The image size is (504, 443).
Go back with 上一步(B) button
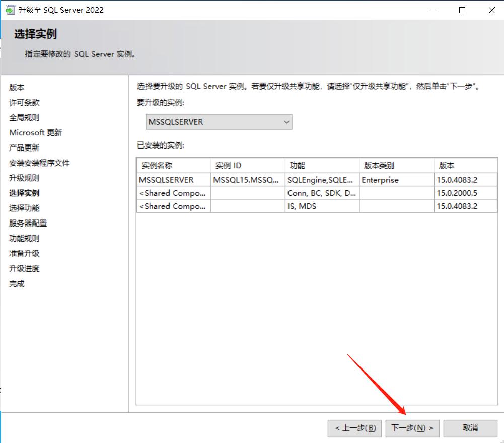[x=354, y=428]
